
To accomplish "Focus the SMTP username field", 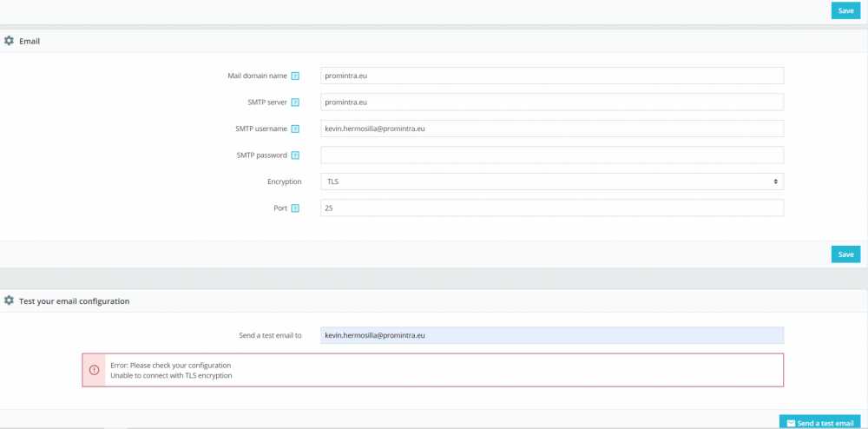I will 552,129.
